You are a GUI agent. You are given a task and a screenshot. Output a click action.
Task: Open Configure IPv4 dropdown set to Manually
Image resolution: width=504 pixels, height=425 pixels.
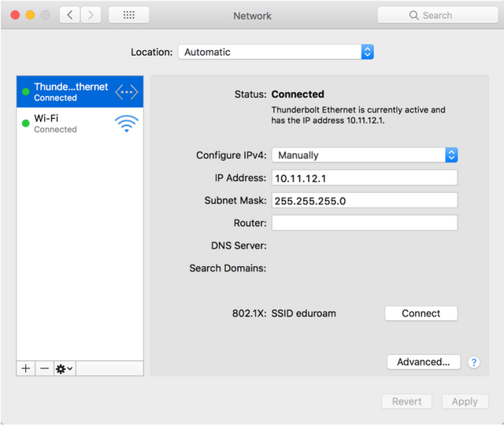tap(365, 155)
